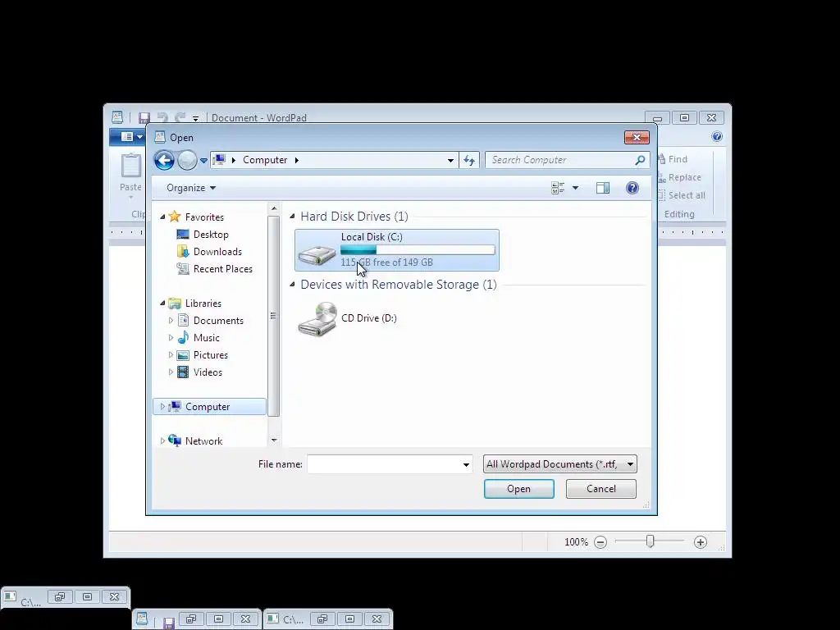Select the Music library
This screenshot has width=840, height=630.
point(206,337)
